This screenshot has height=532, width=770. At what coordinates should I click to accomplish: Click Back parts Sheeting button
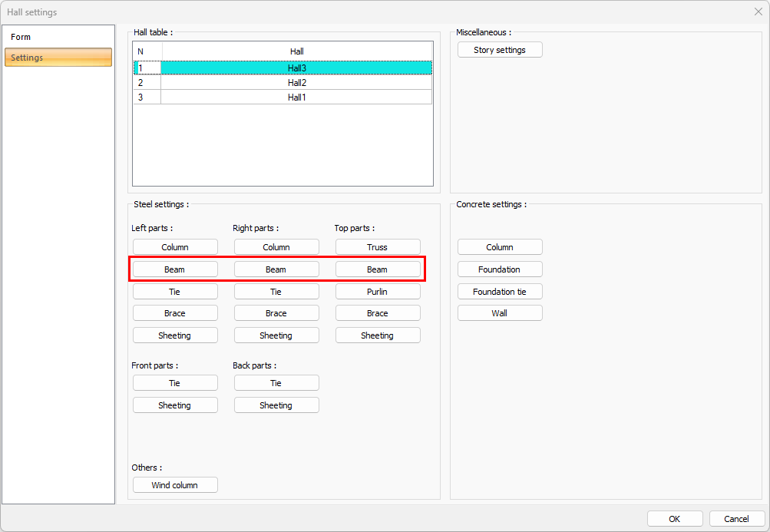276,405
